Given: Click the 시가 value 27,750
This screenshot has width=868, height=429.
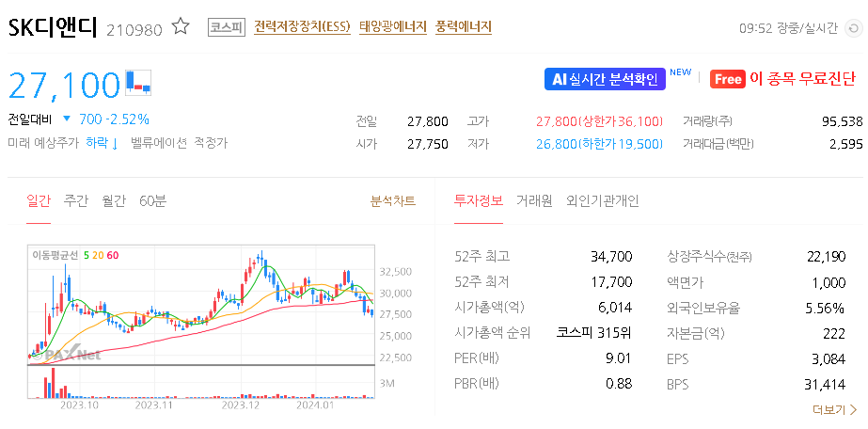Looking at the screenshot, I should click(428, 145).
